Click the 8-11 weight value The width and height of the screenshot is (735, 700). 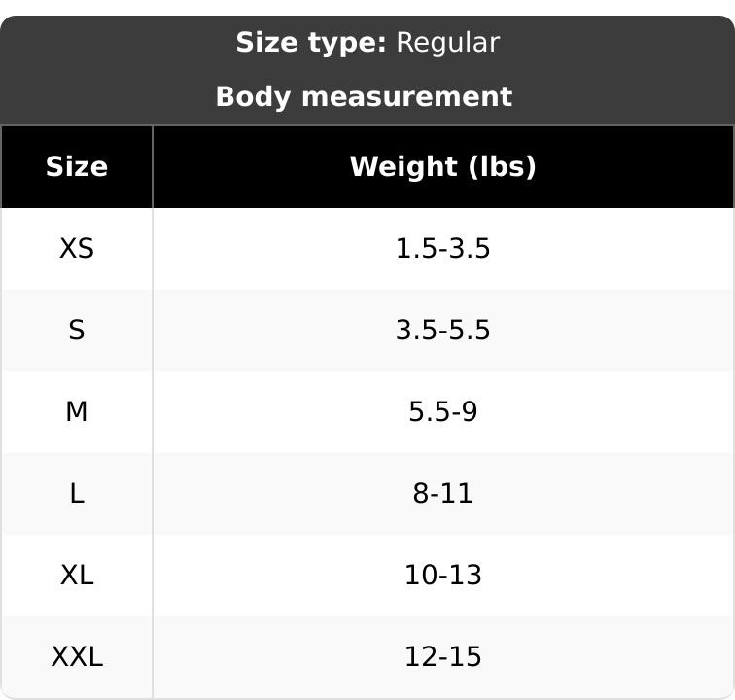pos(443,493)
